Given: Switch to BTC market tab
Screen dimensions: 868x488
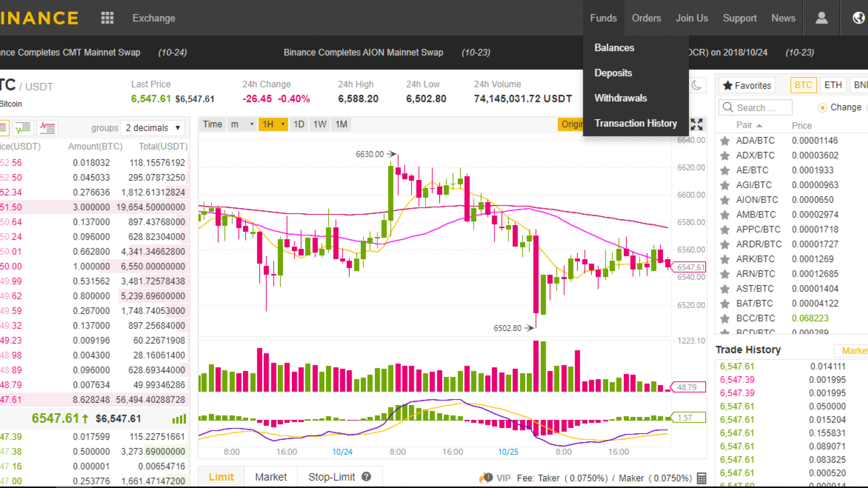Looking at the screenshot, I should pyautogui.click(x=803, y=85).
